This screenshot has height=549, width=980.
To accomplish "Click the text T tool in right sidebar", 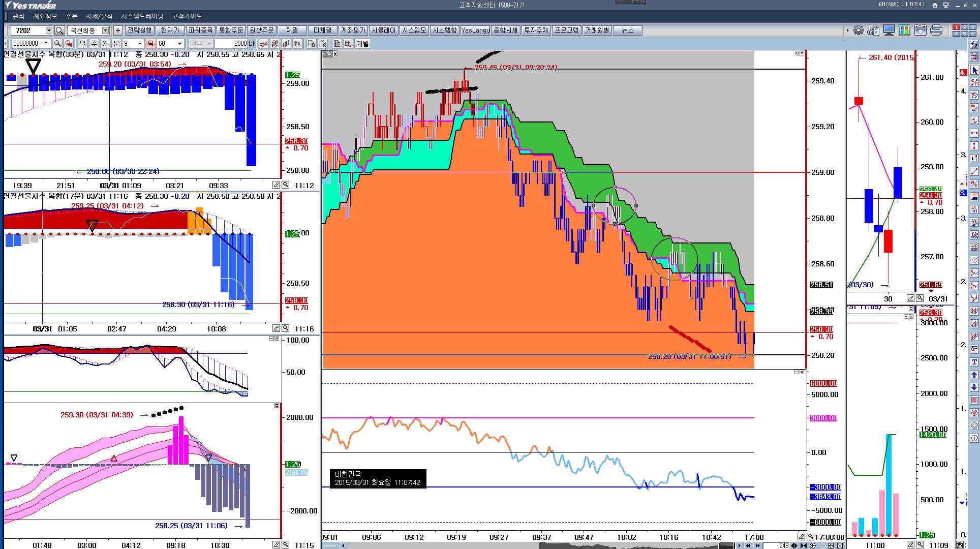I will (974, 362).
